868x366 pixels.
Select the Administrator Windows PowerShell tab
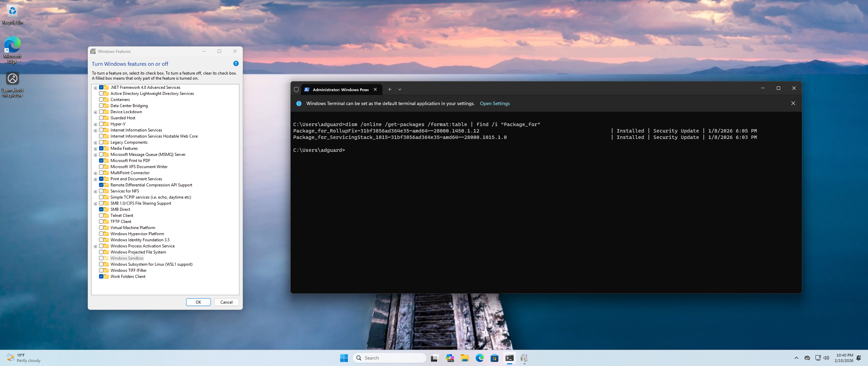tap(340, 89)
